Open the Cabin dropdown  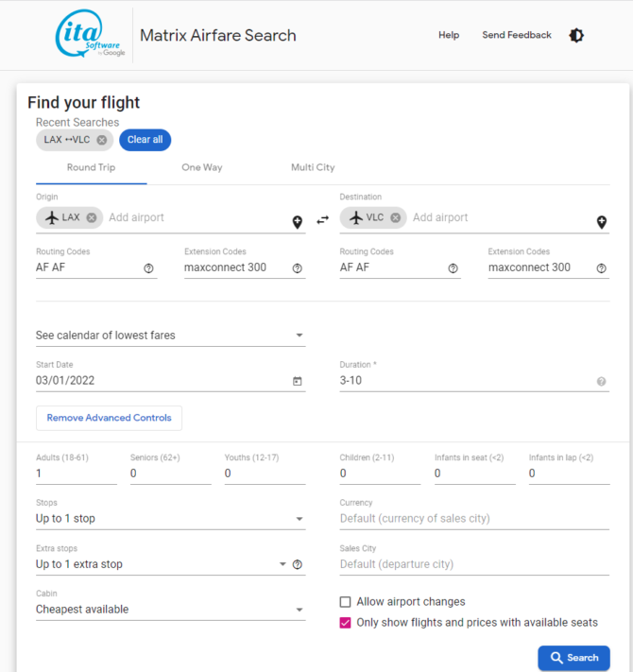click(x=170, y=610)
